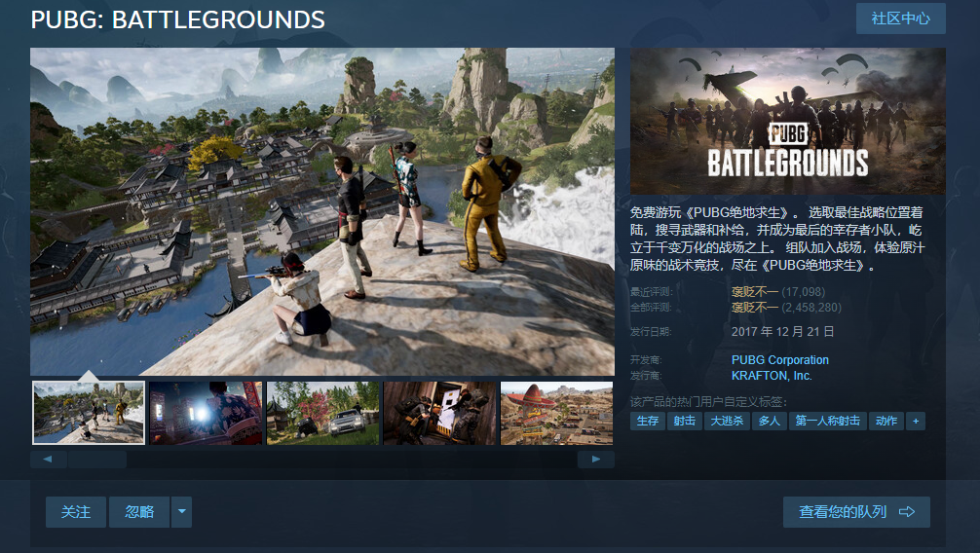This screenshot has width=980, height=553.
Task: Select the thumbnail with floral shirt character
Action: tap(206, 413)
